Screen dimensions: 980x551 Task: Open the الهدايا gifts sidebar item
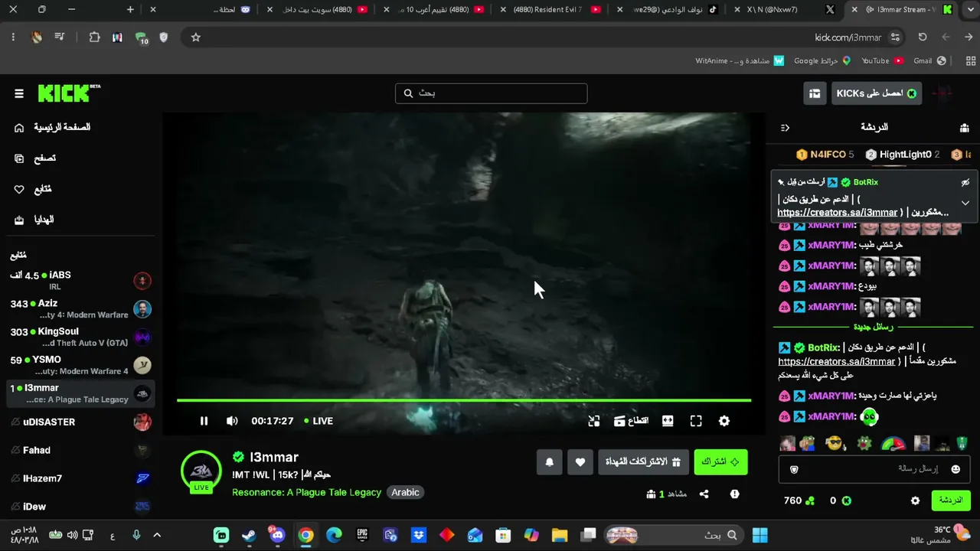(34, 220)
